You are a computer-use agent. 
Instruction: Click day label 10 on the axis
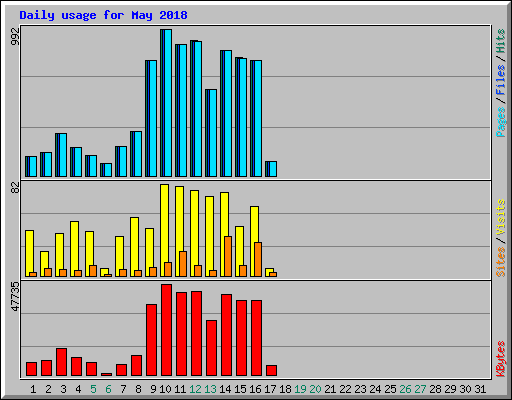165,389
